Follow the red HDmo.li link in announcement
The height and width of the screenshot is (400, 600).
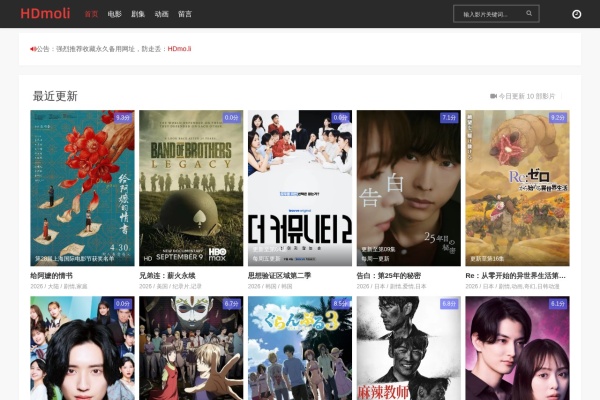pyautogui.click(x=179, y=49)
